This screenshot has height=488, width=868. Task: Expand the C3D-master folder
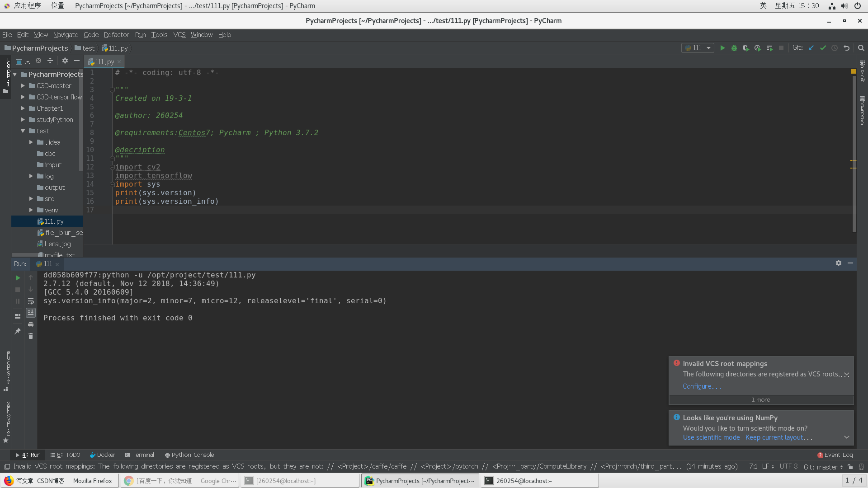click(23, 86)
